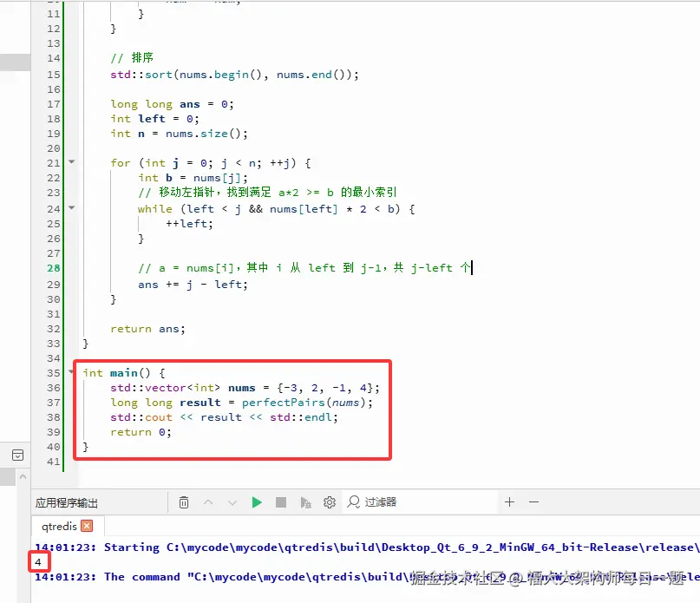Select the qtredis output tab
Viewport: 700px width, 603px height.
(x=59, y=526)
